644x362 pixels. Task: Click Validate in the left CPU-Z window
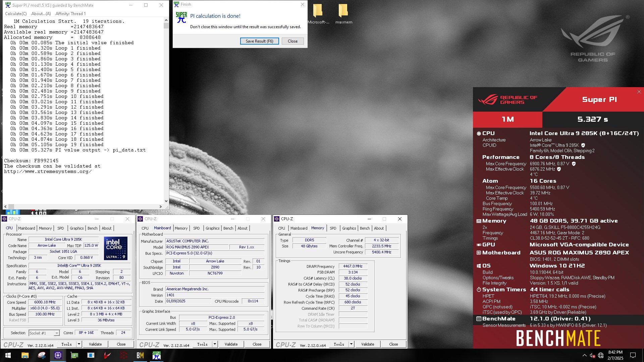(x=95, y=344)
